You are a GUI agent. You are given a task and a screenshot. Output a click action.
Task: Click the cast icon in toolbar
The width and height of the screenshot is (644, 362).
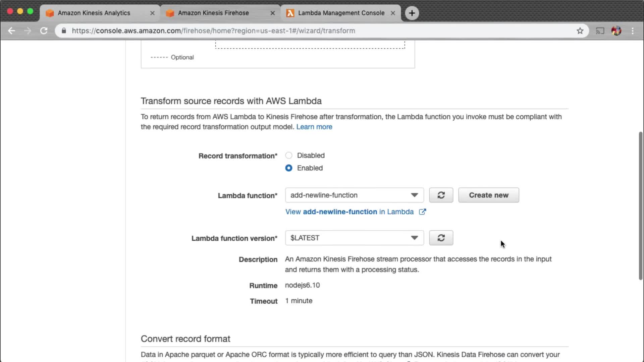pos(600,31)
